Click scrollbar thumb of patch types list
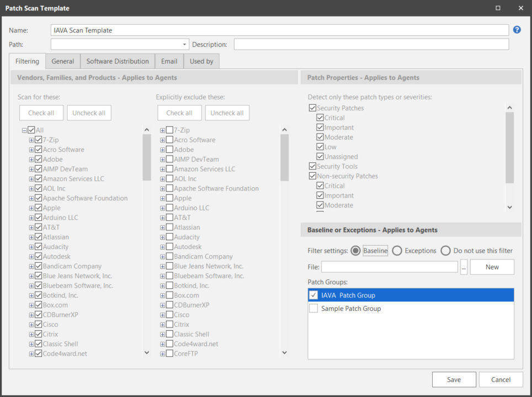This screenshot has height=397, width=532. coord(509,148)
